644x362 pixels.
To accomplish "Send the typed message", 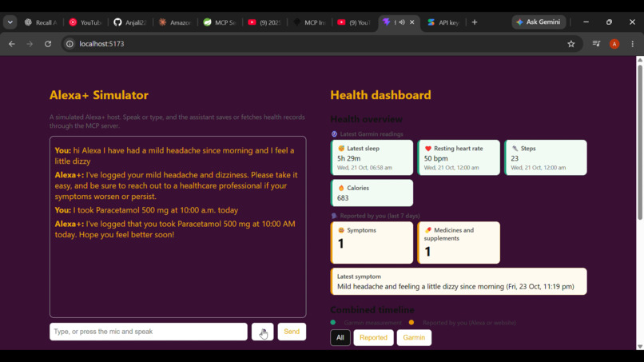I will tap(292, 332).
